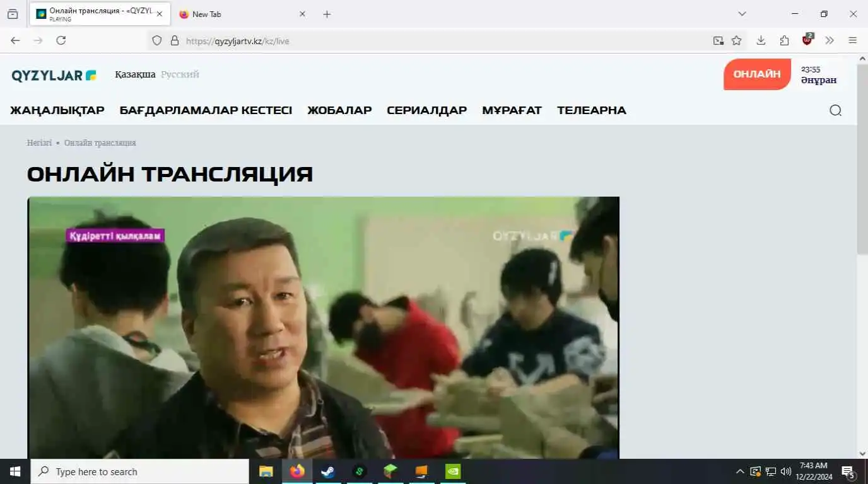868x484 pixels.
Task: Open picture-in-picture icon in address bar
Action: (718, 40)
